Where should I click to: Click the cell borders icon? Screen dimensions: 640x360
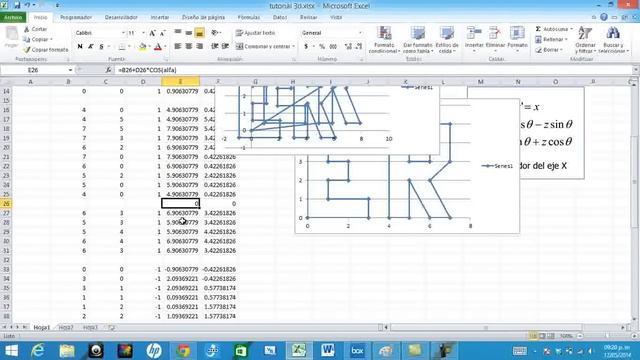pos(122,47)
